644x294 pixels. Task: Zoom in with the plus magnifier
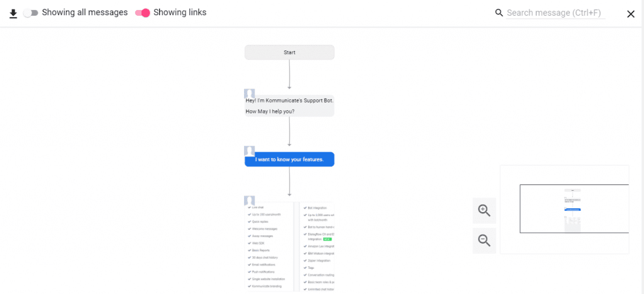tap(484, 210)
